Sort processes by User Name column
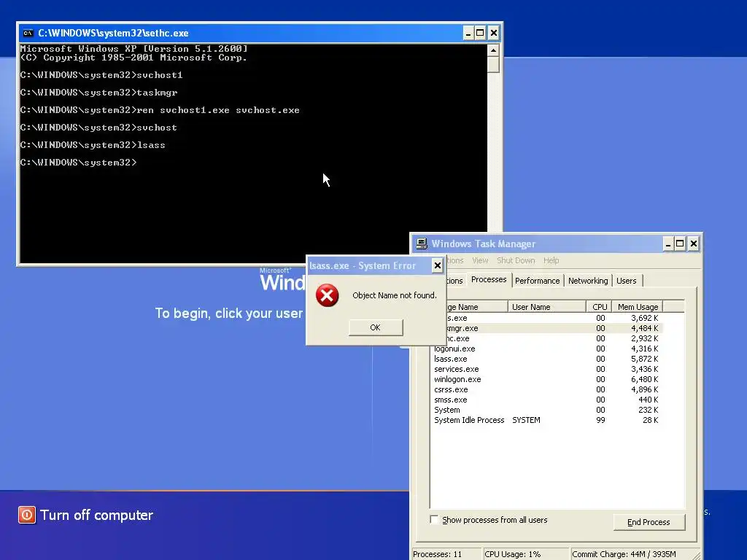This screenshot has height=560, width=747. [x=547, y=307]
